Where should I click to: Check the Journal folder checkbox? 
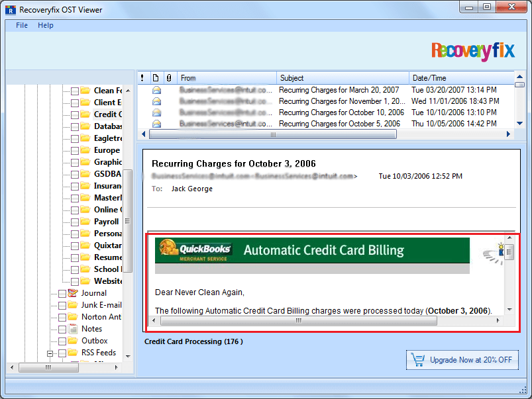pos(62,294)
